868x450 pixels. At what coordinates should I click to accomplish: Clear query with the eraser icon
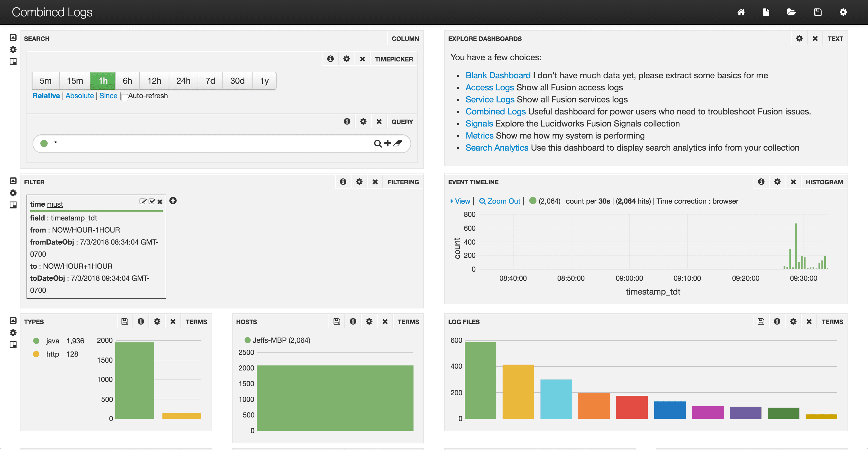click(398, 143)
